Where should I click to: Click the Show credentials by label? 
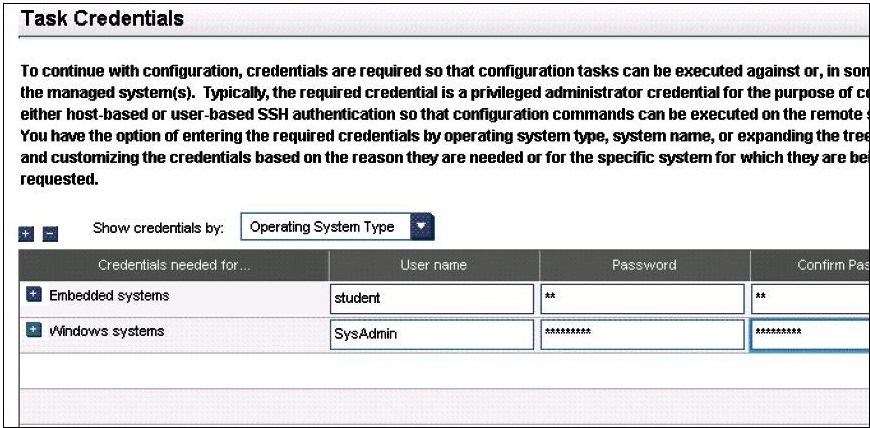coord(158,228)
